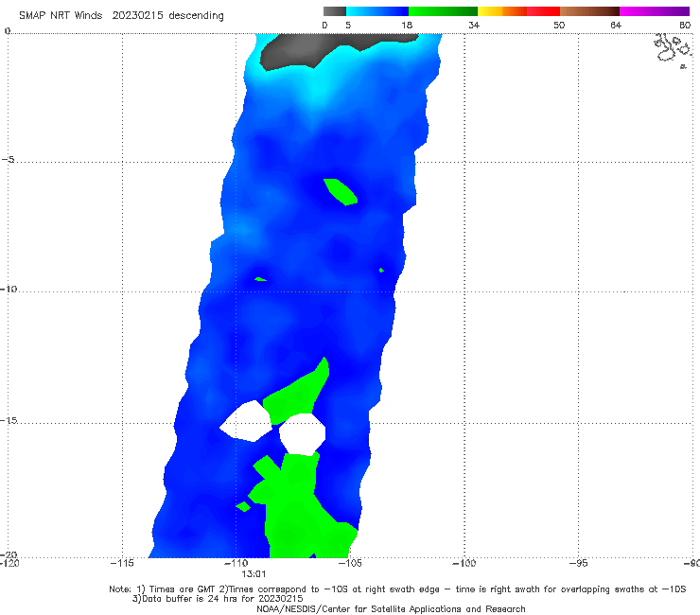The image size is (700, 615).
Task: Click the latitude axis label '-15'
Action: [x=9, y=420]
